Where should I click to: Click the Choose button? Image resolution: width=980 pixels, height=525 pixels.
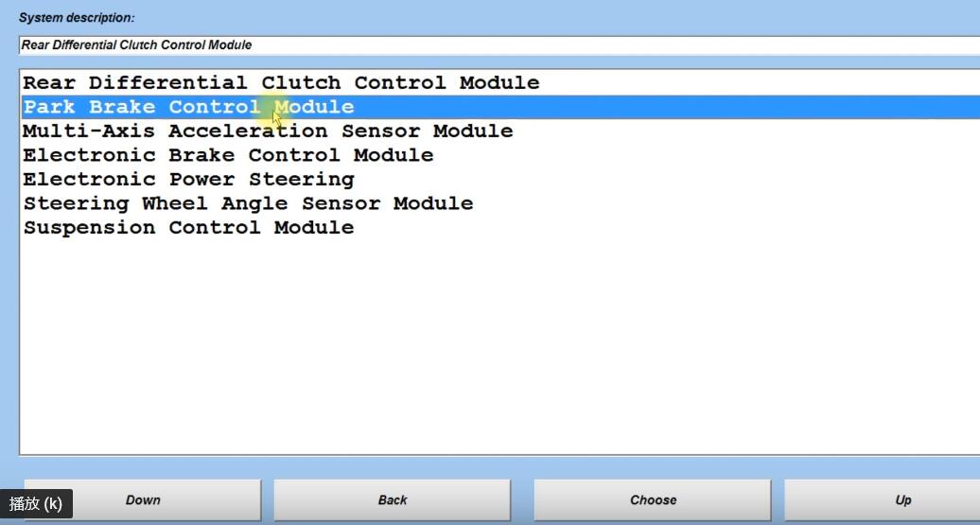coord(653,500)
